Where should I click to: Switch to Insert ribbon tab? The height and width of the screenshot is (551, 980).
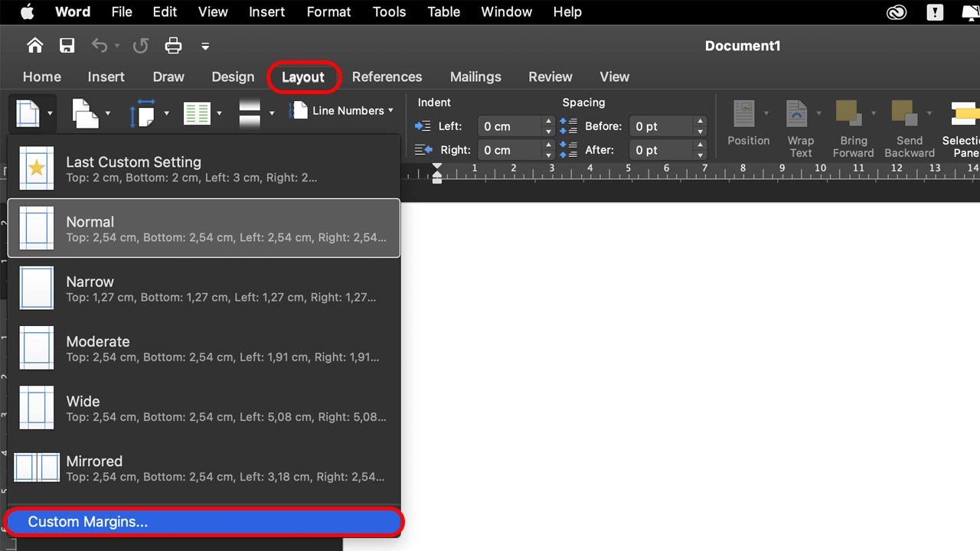point(106,77)
